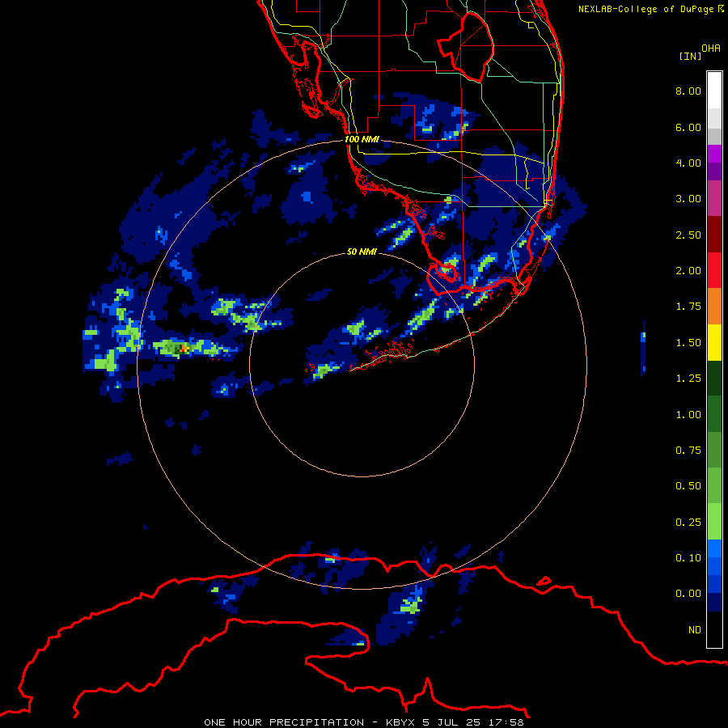
Task: Click the 2.00 legend value
Action: click(x=688, y=271)
